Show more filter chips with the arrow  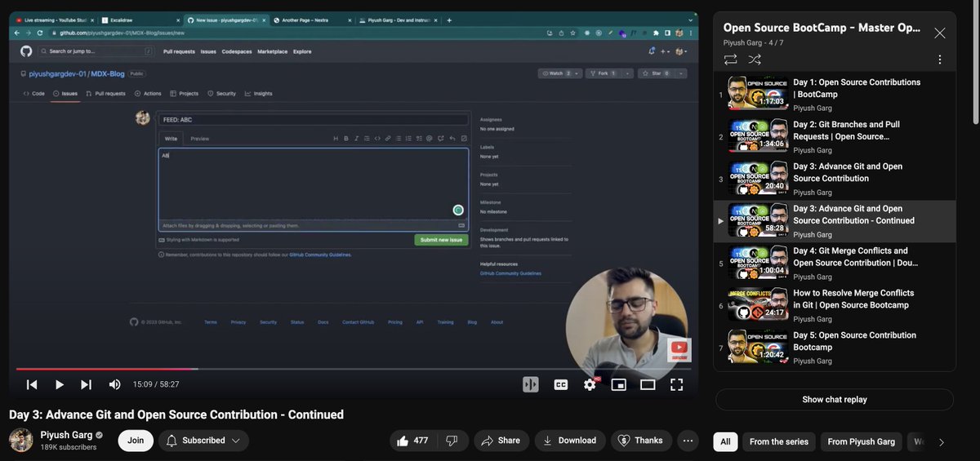(941, 442)
